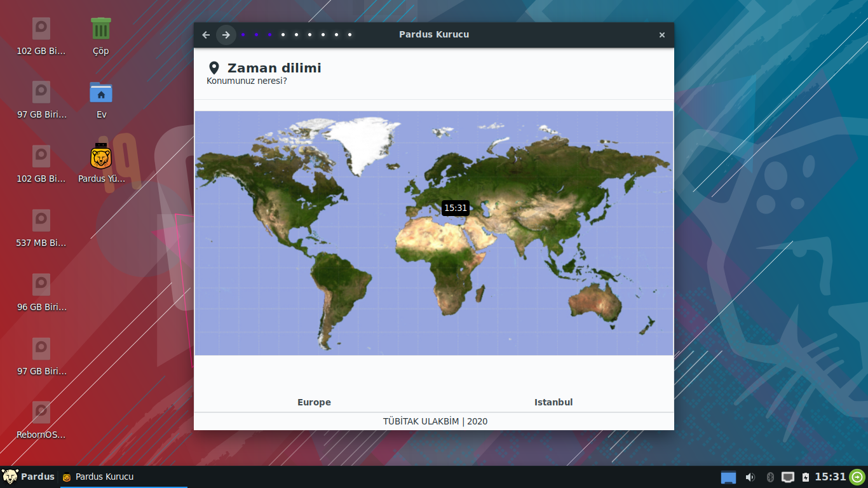Click the 'Konumunuz neresi?' subtitle text

247,81
